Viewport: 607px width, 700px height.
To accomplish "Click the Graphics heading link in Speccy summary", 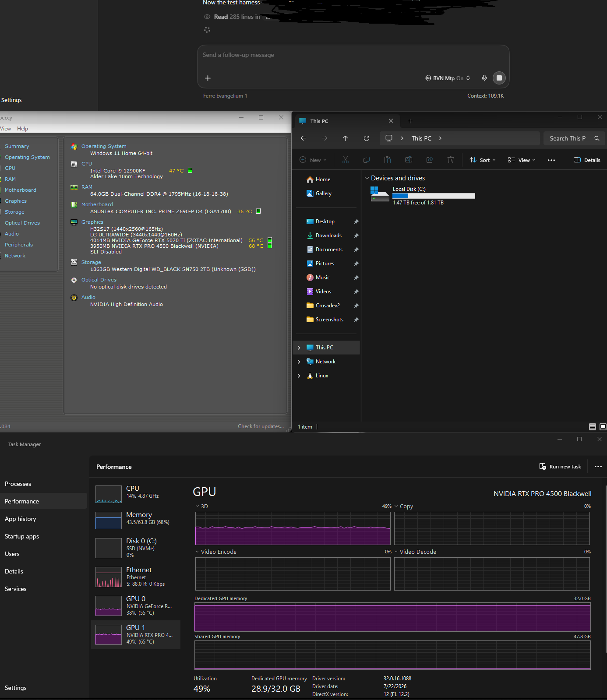I will click(x=92, y=222).
